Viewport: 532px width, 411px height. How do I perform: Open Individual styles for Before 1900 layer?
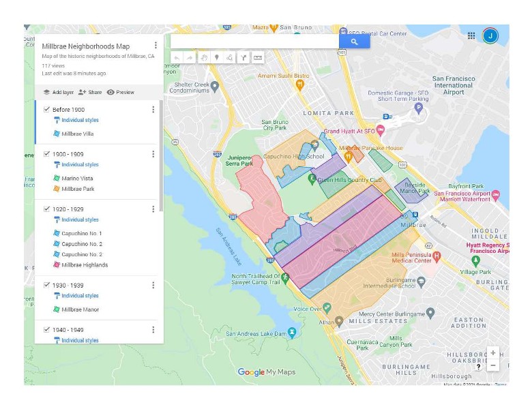click(x=80, y=120)
